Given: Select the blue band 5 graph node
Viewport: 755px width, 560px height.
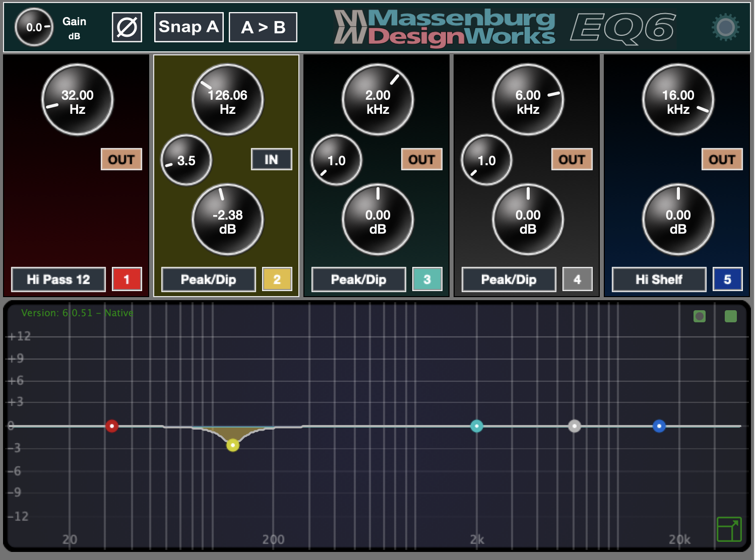Looking at the screenshot, I should click(659, 426).
